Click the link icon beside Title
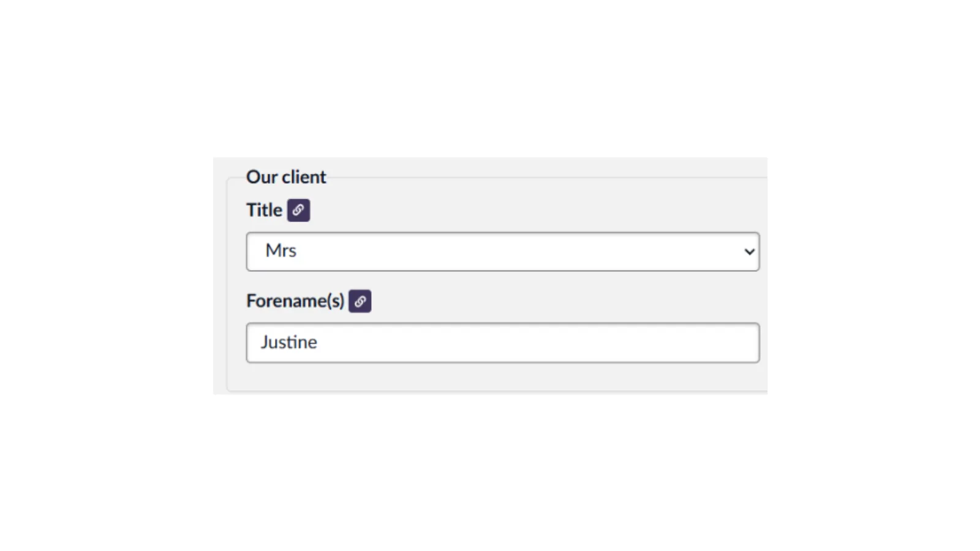980x551 pixels. coord(298,210)
